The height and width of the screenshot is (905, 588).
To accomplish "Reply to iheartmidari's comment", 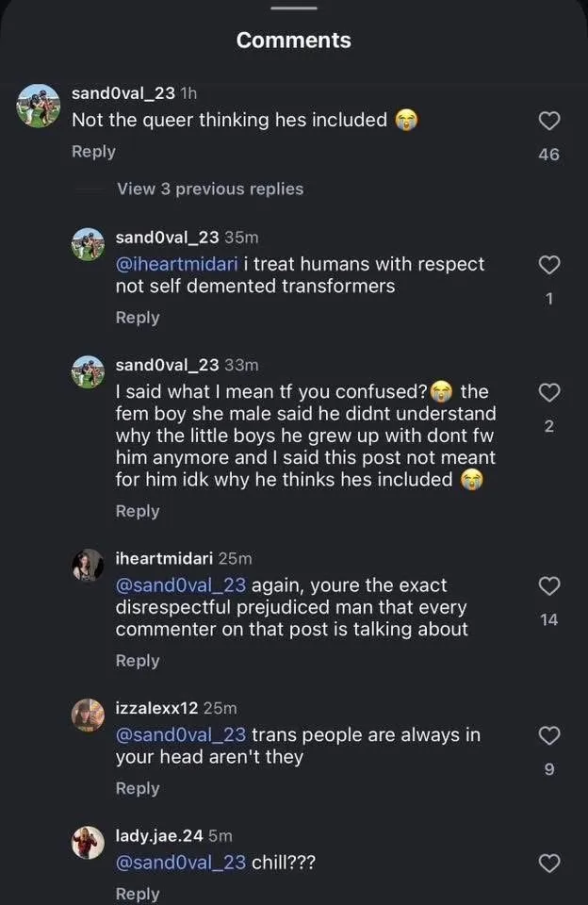I will click(138, 661).
